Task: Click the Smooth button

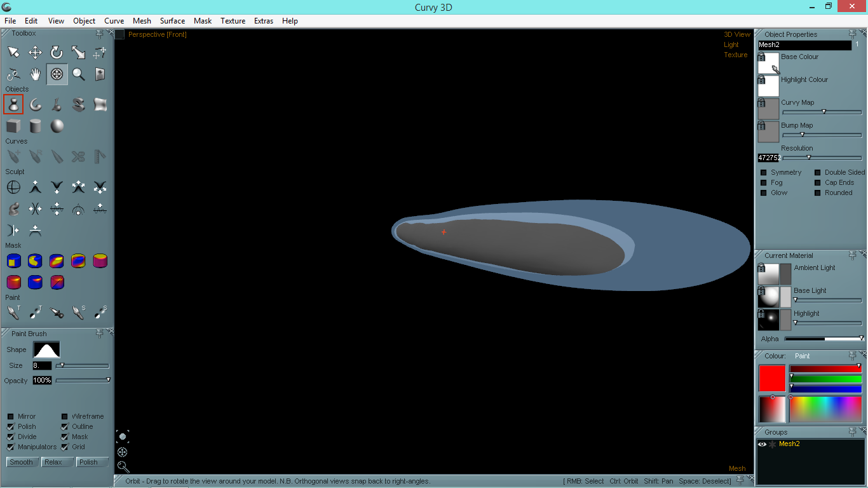Action: pyautogui.click(x=22, y=462)
